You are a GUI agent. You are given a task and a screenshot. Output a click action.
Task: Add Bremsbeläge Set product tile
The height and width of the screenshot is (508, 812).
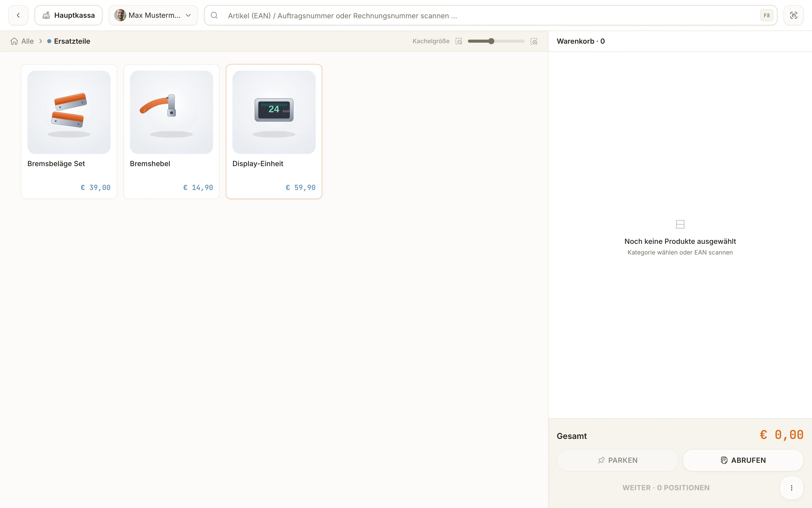pos(69,131)
